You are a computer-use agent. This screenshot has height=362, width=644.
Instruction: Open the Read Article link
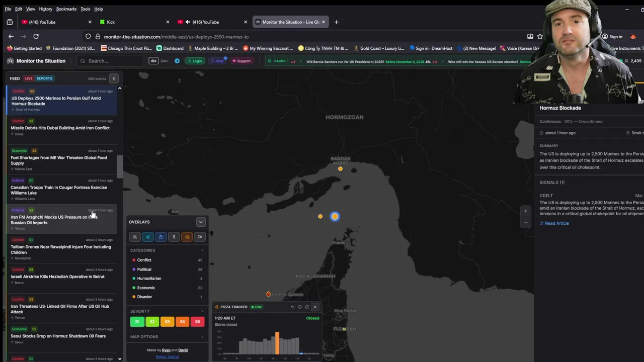point(554,223)
